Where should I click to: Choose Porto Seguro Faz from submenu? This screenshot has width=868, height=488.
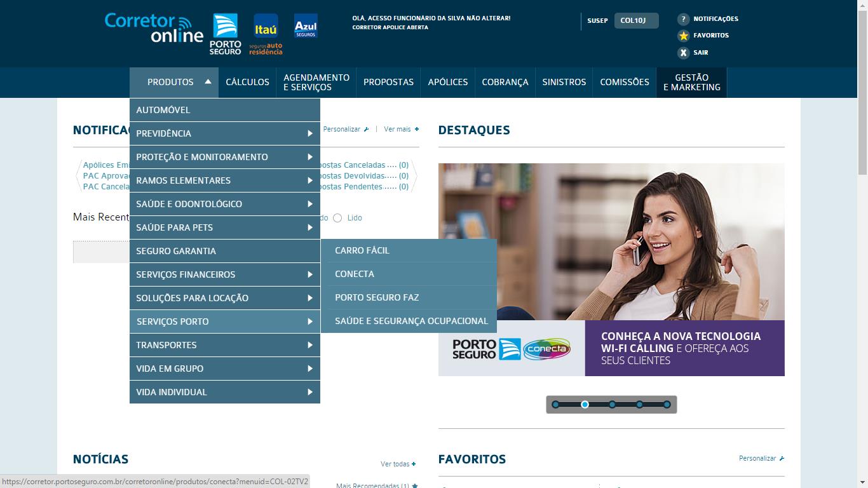[409, 297]
